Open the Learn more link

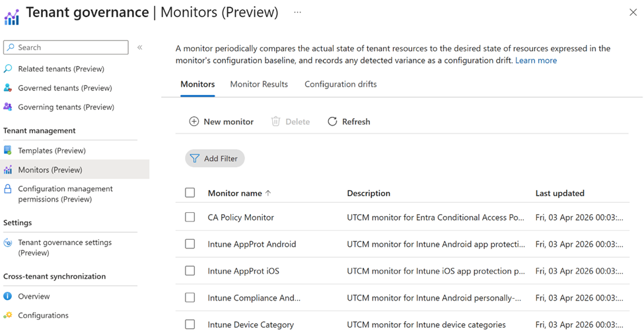click(536, 60)
